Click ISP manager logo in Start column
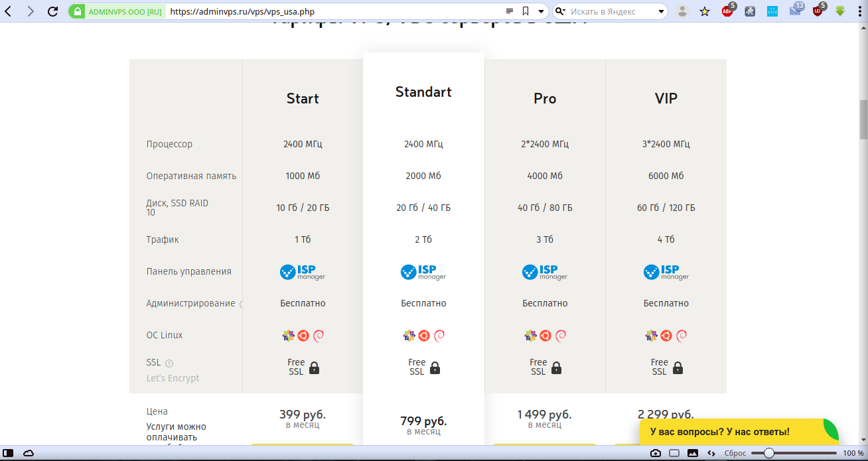868x461 pixels. click(303, 272)
